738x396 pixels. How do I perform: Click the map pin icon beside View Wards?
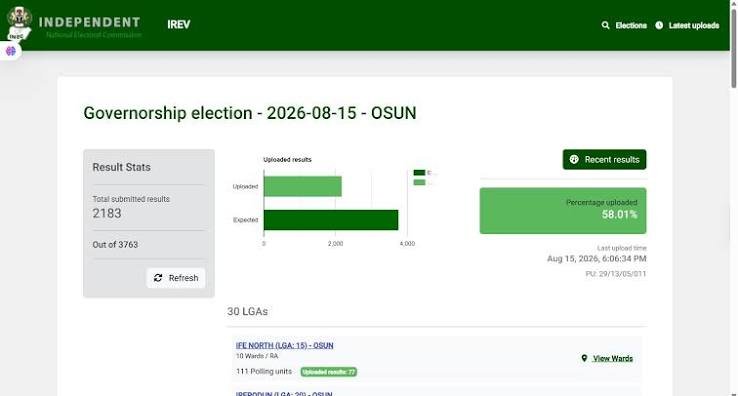pyautogui.click(x=584, y=358)
